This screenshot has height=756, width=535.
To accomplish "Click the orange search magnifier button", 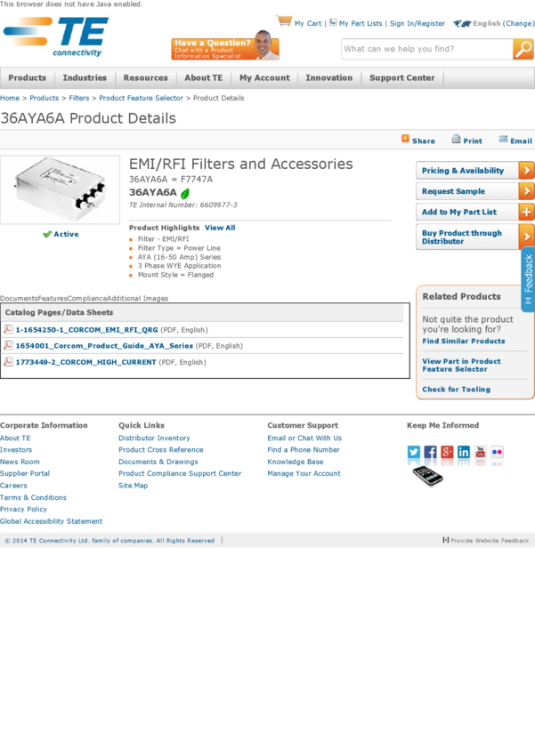I will click(x=523, y=49).
